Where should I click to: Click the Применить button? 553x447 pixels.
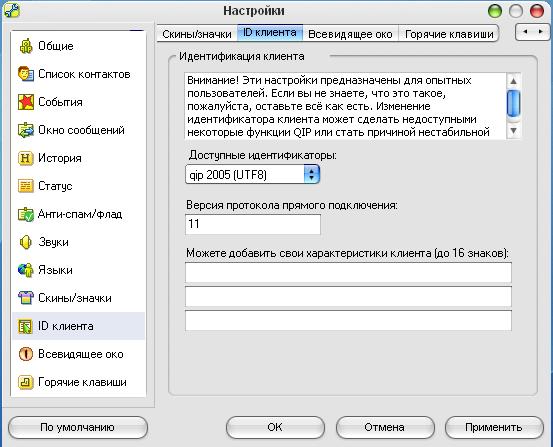pyautogui.click(x=494, y=427)
